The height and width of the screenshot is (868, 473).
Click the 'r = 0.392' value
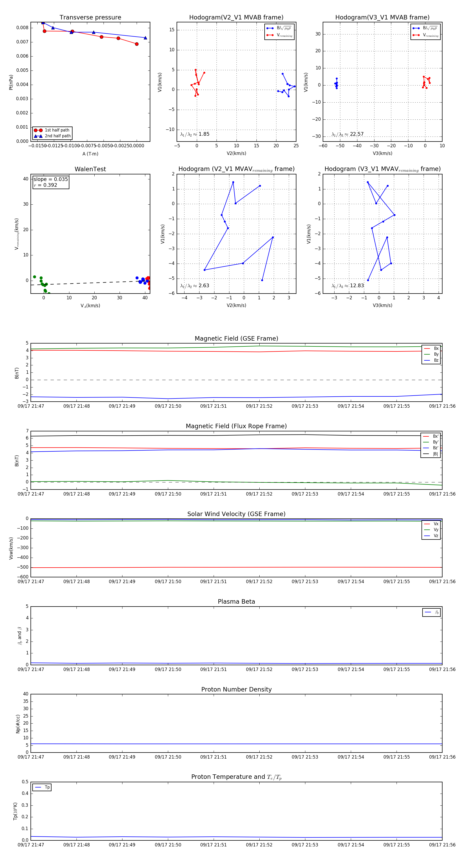[x=45, y=185]
